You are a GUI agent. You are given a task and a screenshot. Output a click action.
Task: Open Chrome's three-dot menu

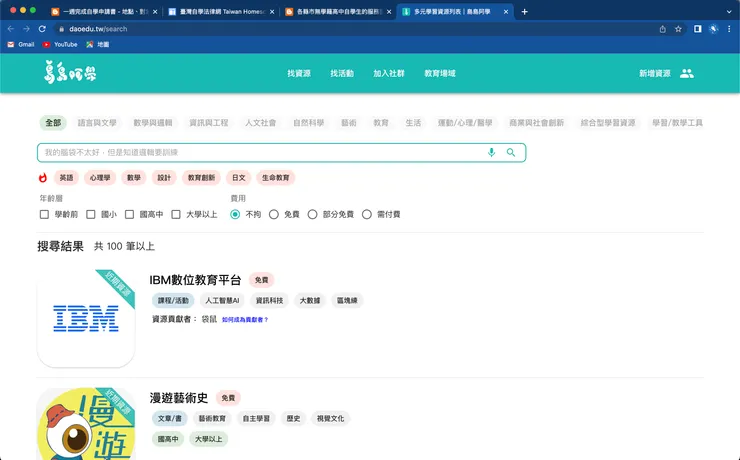click(729, 29)
